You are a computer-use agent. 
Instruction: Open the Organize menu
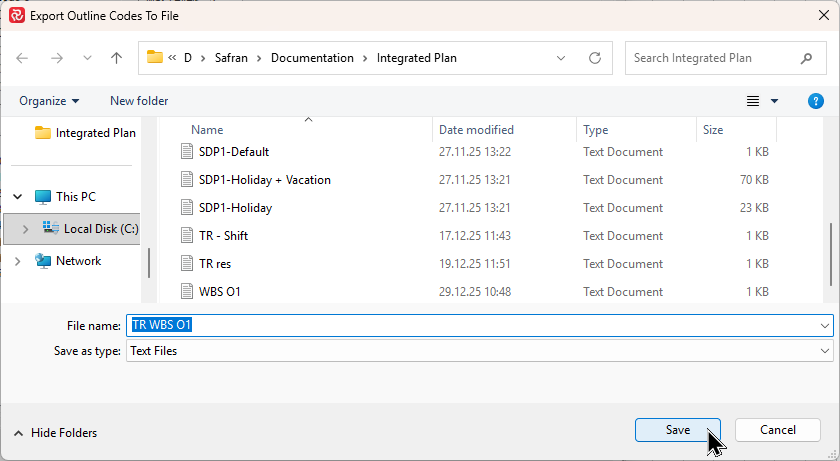(49, 101)
